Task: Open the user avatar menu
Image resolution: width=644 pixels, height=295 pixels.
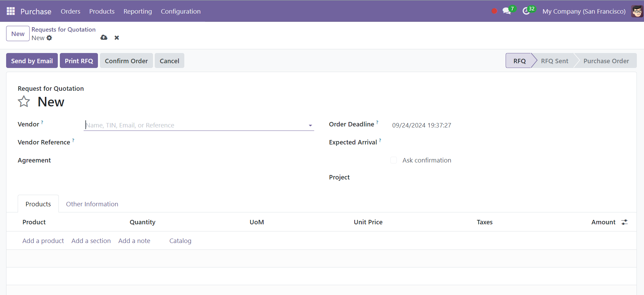Action: coord(637,11)
